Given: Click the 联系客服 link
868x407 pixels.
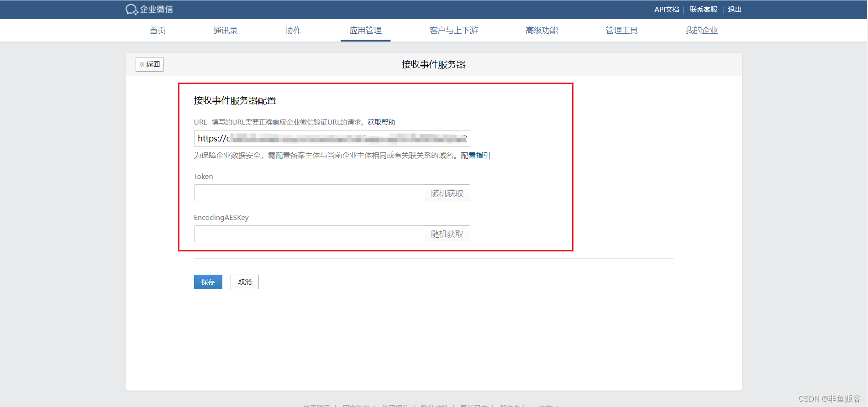Looking at the screenshot, I should tap(704, 10).
